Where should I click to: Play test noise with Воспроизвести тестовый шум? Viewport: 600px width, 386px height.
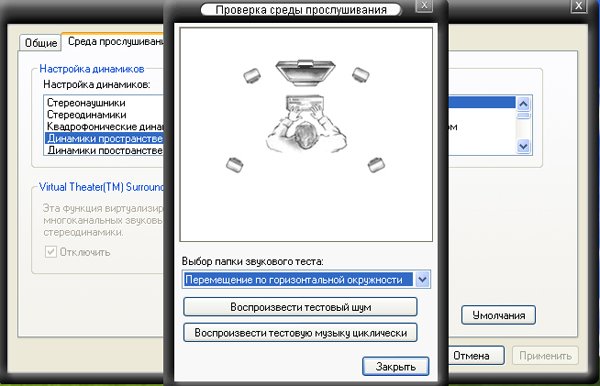(x=300, y=307)
